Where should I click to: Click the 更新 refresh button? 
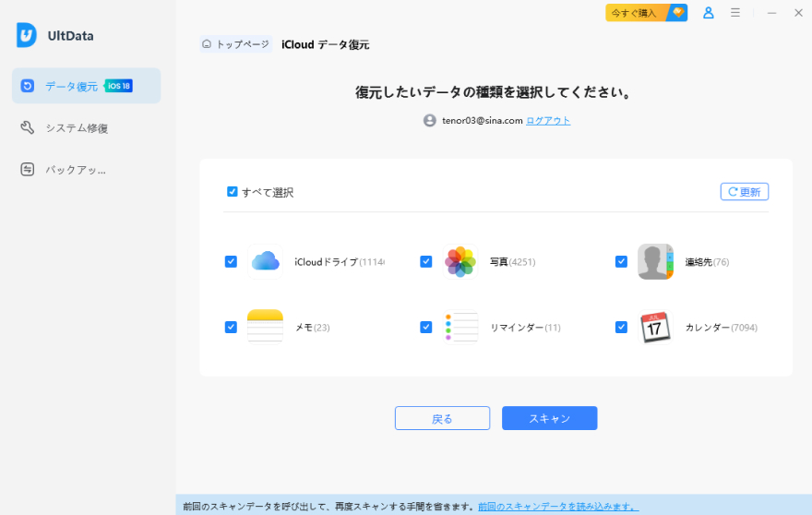tap(744, 192)
